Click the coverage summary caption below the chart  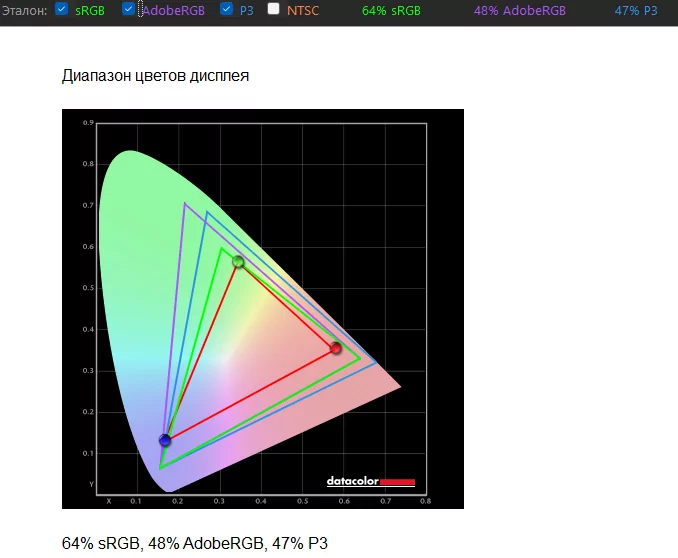pos(194,543)
